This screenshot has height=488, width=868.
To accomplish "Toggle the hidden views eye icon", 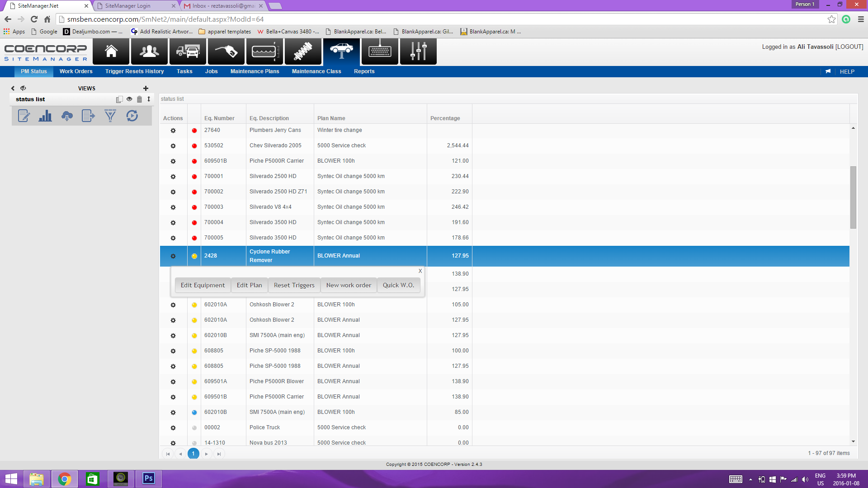I will [23, 88].
